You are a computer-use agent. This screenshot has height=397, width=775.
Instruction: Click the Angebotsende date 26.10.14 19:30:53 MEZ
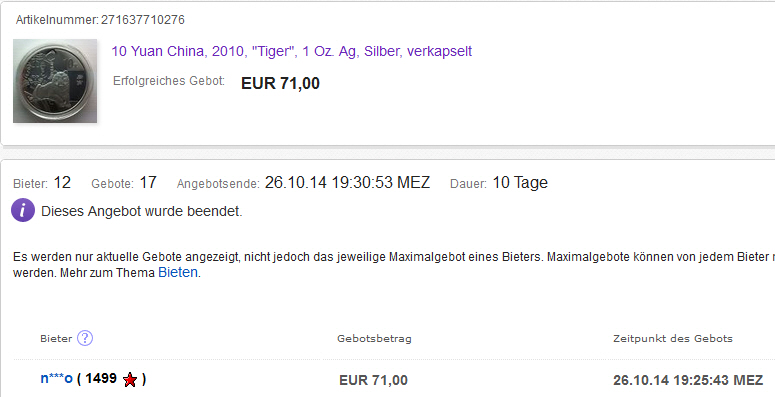click(x=347, y=182)
